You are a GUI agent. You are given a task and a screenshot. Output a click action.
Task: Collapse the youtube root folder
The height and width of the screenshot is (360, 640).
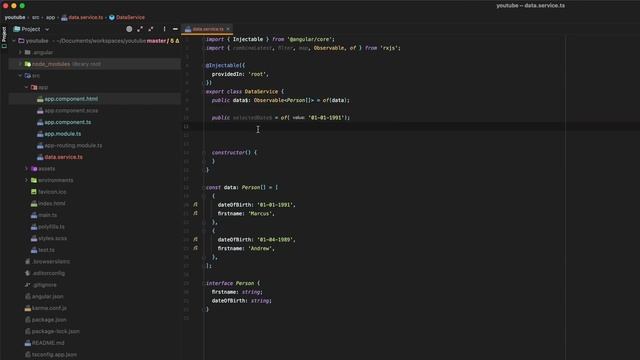(x=14, y=41)
